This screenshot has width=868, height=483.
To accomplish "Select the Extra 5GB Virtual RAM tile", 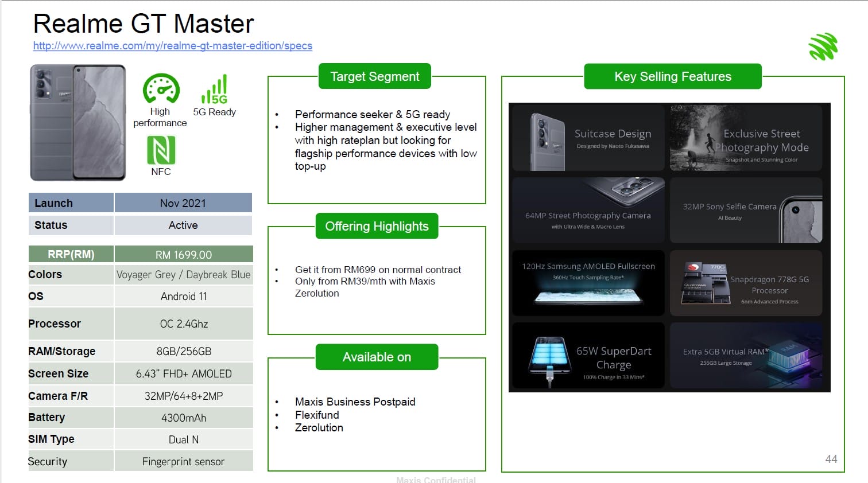I will (746, 355).
